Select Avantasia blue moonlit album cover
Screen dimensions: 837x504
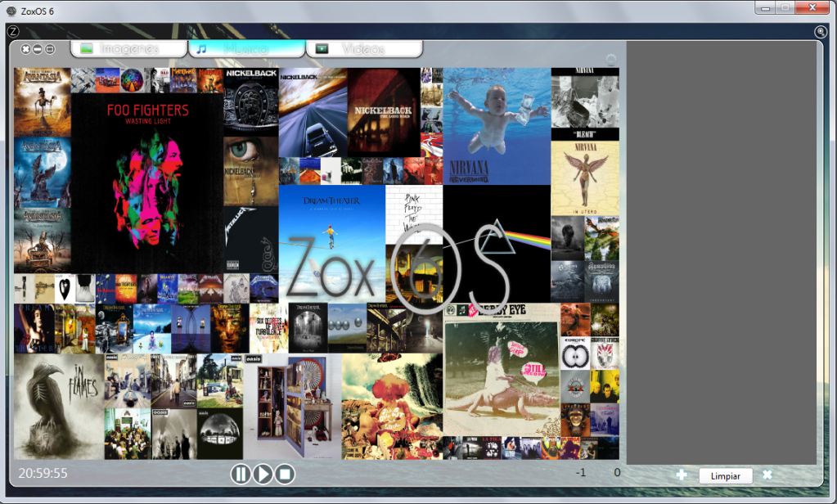[43, 173]
